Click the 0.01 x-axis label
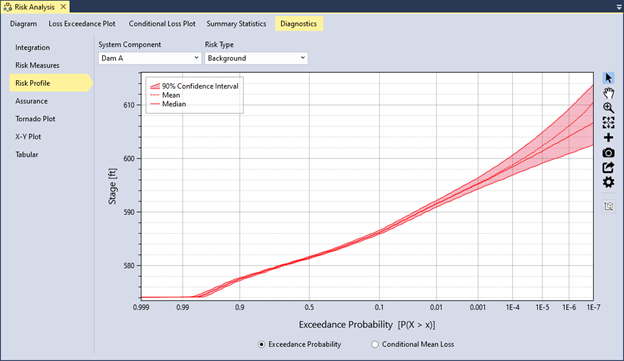The image size is (624, 361). [436, 307]
